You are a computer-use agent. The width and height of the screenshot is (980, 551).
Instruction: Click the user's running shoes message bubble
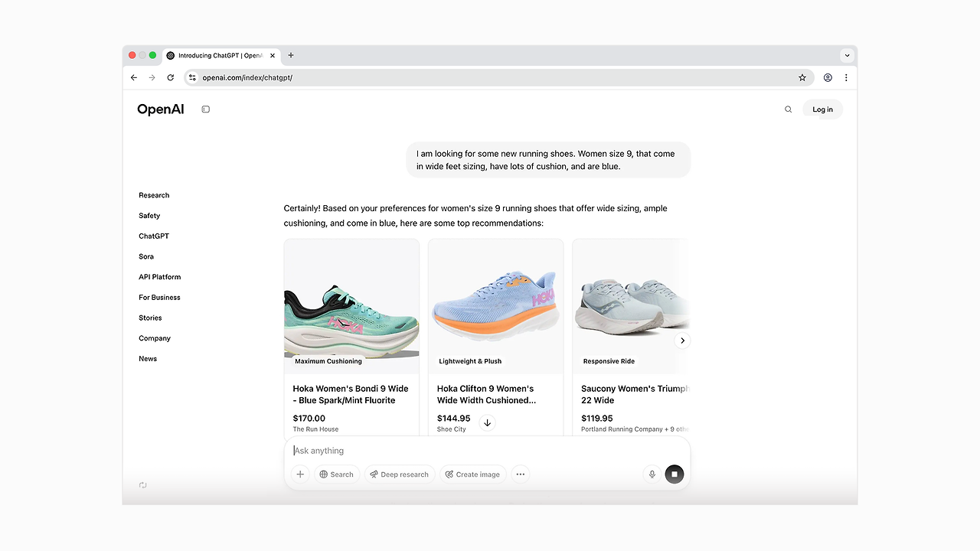(x=548, y=160)
